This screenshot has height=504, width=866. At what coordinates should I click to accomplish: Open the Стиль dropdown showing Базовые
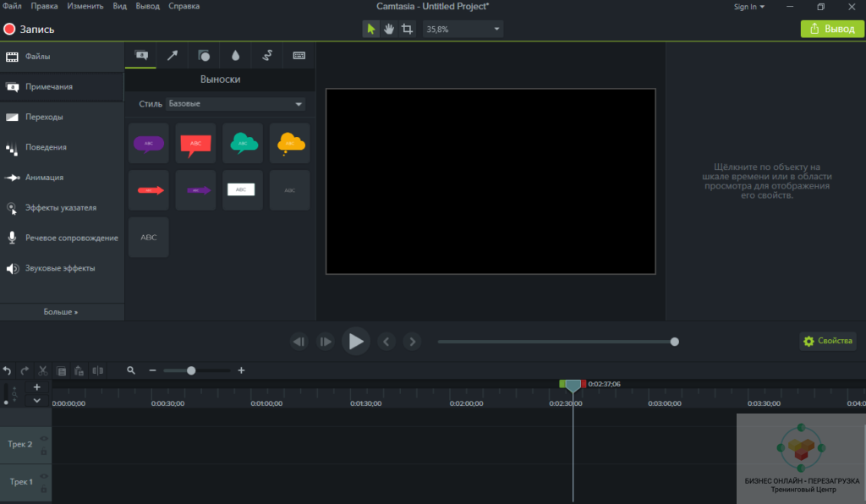tap(236, 104)
